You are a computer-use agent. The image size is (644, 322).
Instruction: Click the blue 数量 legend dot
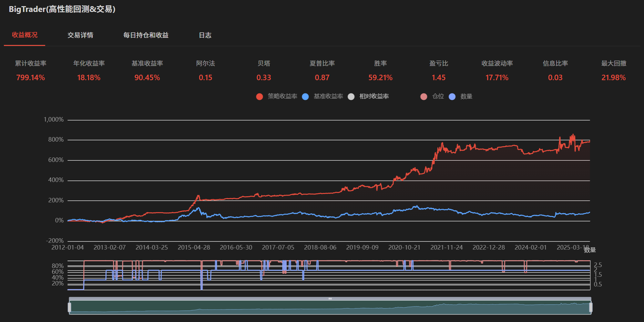(452, 97)
